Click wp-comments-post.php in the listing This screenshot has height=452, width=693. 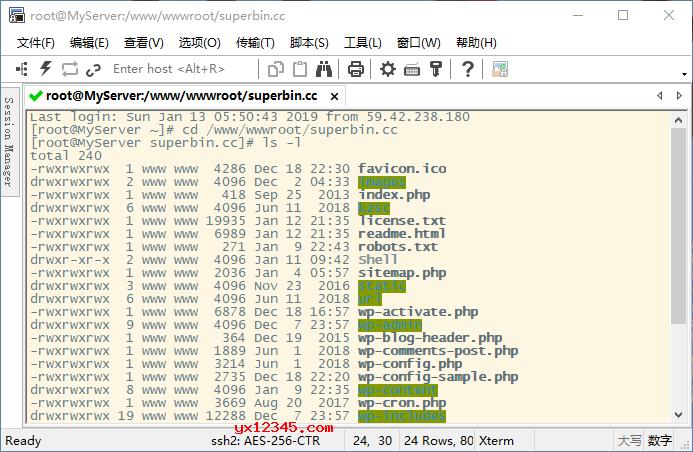(x=438, y=351)
